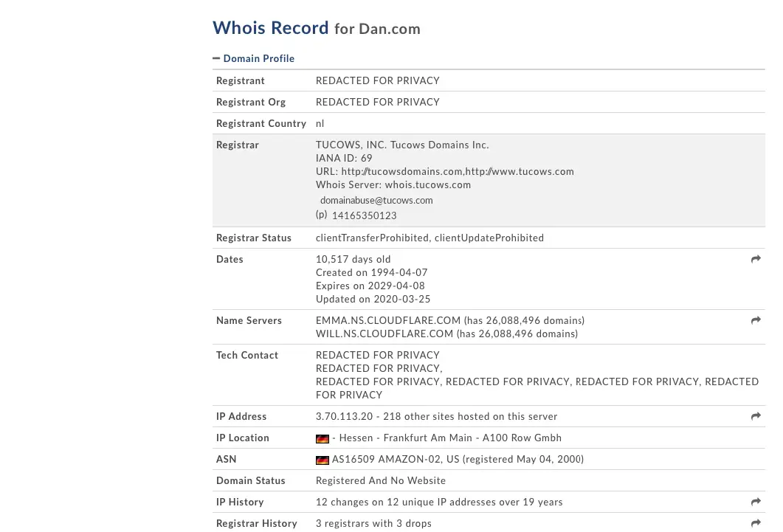The width and height of the screenshot is (783, 532).
Task: Click the registrant country value nl
Action: (320, 123)
